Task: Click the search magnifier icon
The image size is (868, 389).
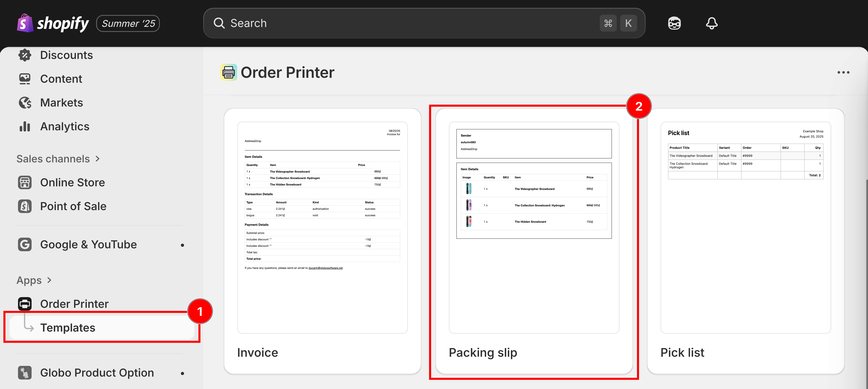Action: tap(219, 23)
